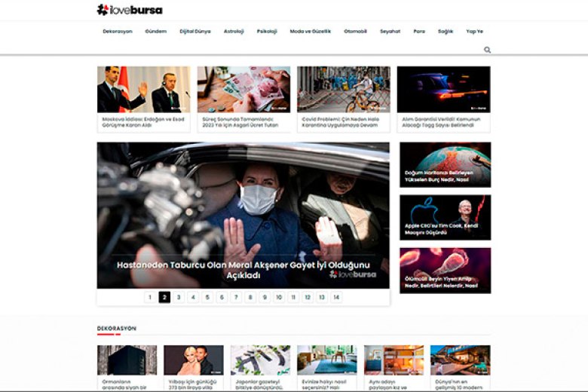The width and height of the screenshot is (588, 392).
Task: Go to slider page 6
Action: [222, 297]
